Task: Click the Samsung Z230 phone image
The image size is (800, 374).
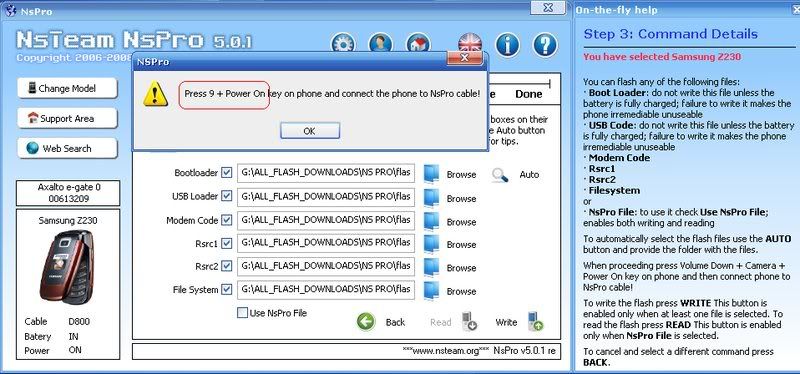Action: pyautogui.click(x=67, y=267)
